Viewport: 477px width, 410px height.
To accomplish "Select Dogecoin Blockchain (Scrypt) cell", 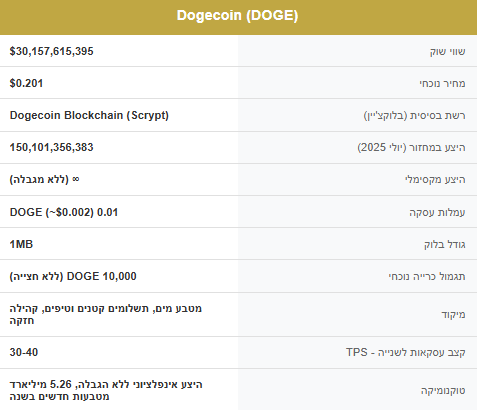I will (89, 115).
